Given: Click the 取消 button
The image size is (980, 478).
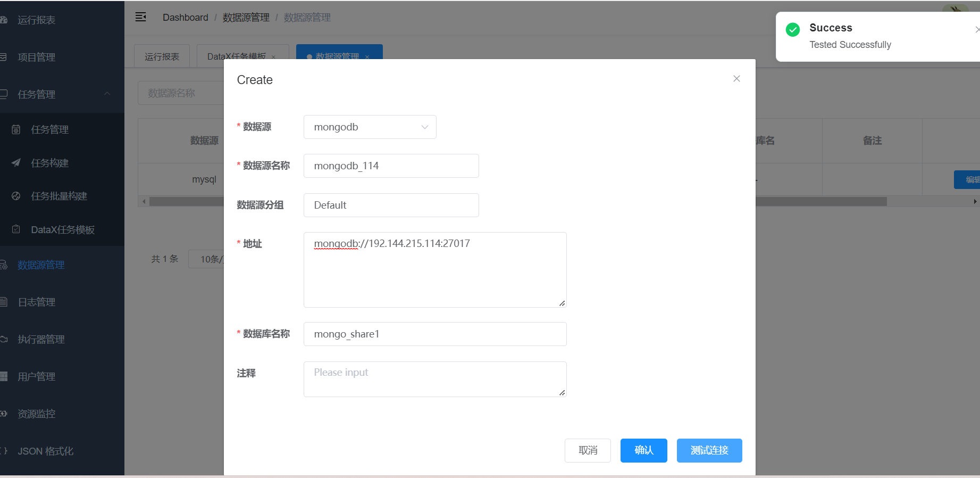Looking at the screenshot, I should tap(588, 450).
